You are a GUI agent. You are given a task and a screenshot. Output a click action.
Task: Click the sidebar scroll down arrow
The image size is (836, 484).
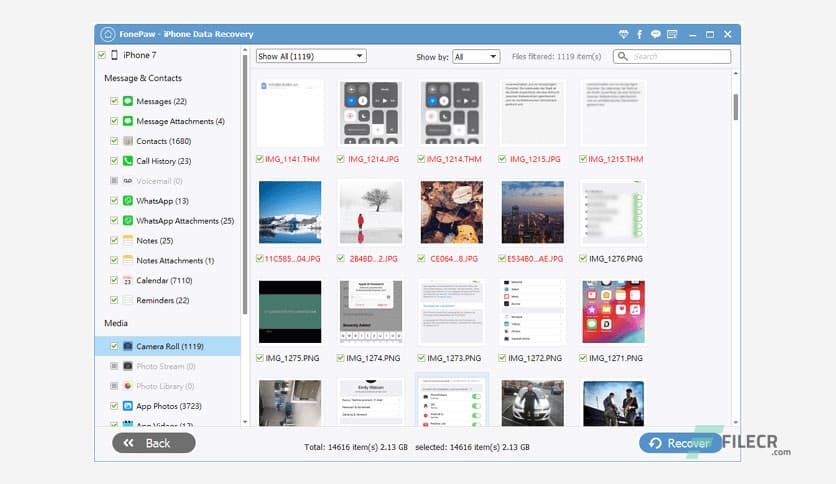[x=245, y=422]
